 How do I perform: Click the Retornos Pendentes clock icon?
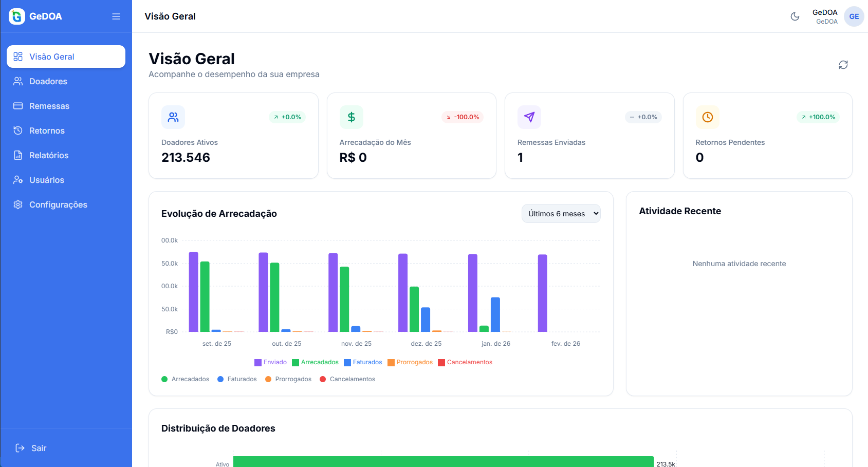707,117
